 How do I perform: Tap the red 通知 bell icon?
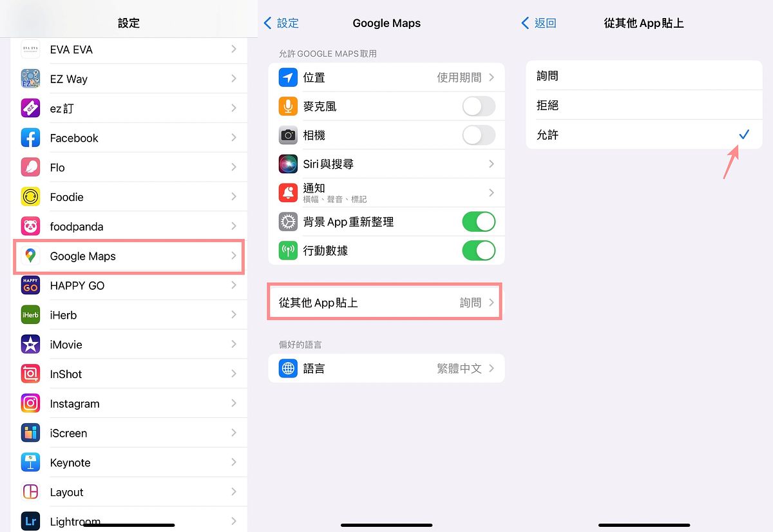pos(288,193)
